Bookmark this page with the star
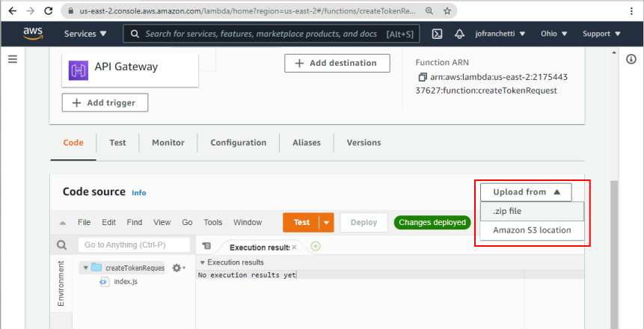This screenshot has height=329, width=644. pyautogui.click(x=447, y=11)
